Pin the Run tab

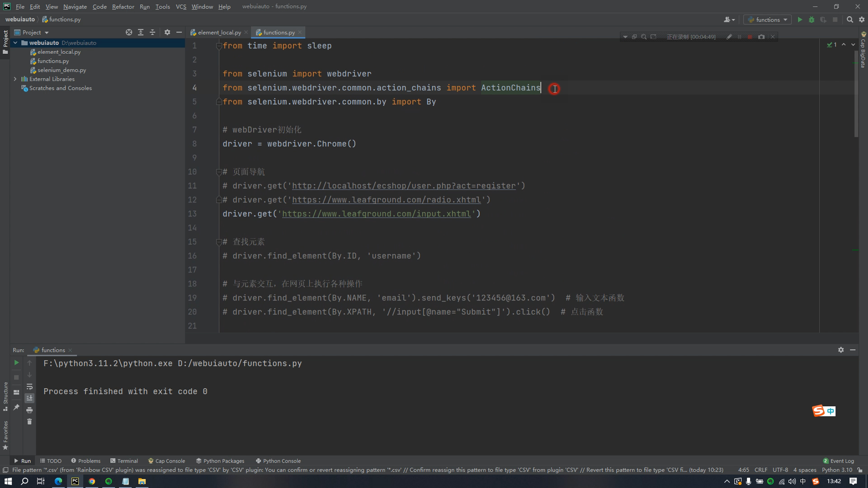point(16,407)
